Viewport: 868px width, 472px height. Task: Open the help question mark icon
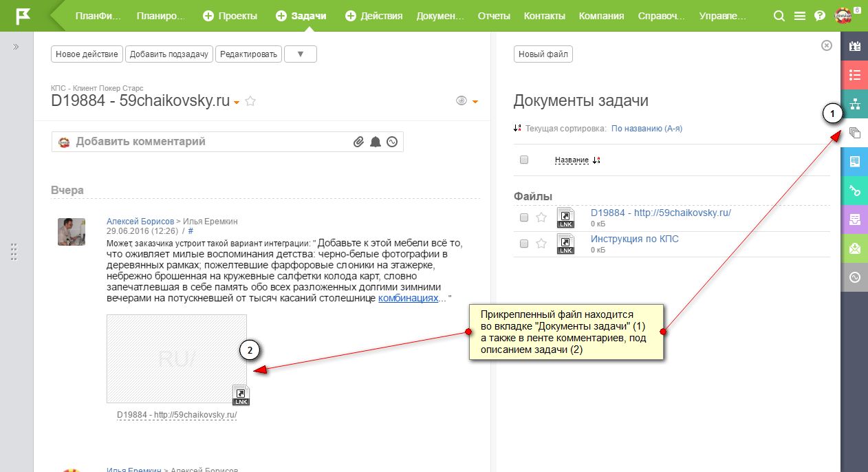819,16
